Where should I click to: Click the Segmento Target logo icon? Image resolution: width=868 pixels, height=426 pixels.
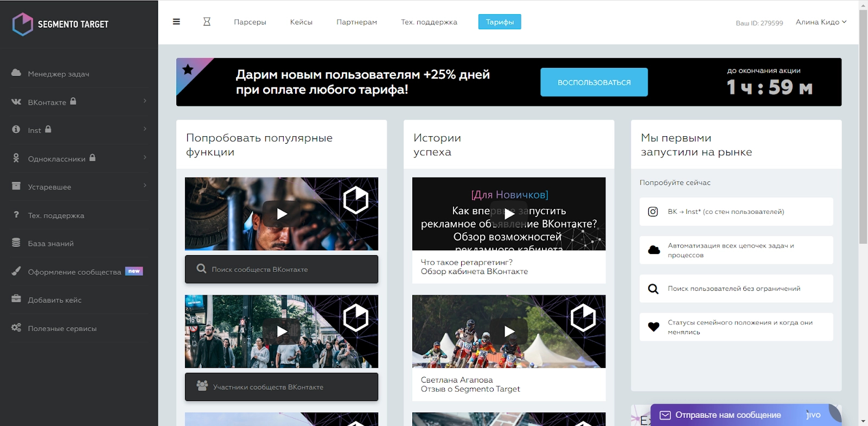tap(23, 24)
